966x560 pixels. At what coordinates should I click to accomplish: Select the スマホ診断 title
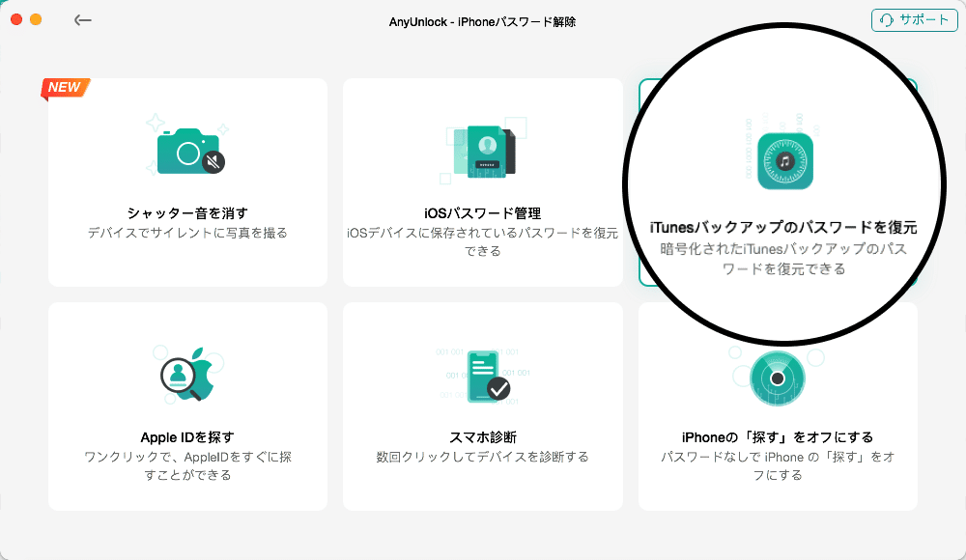[482, 437]
